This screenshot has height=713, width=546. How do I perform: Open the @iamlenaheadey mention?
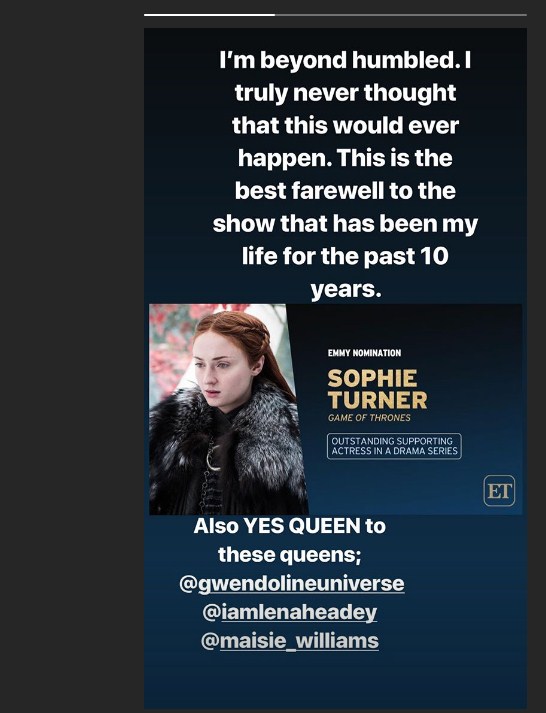tap(290, 612)
